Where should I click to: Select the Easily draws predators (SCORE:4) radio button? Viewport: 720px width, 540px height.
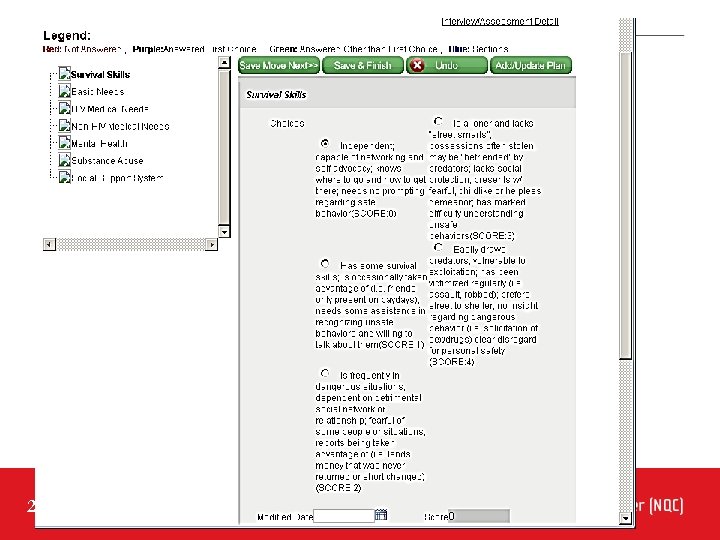click(x=438, y=248)
